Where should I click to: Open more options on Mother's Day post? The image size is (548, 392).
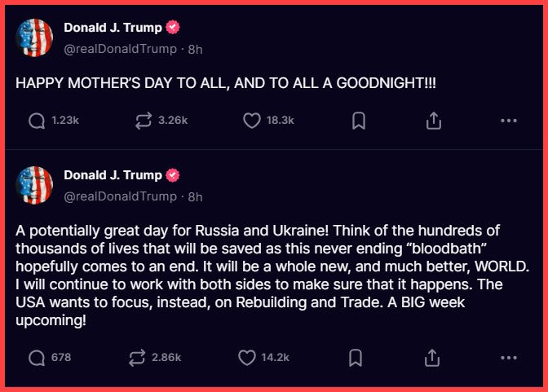(x=509, y=121)
